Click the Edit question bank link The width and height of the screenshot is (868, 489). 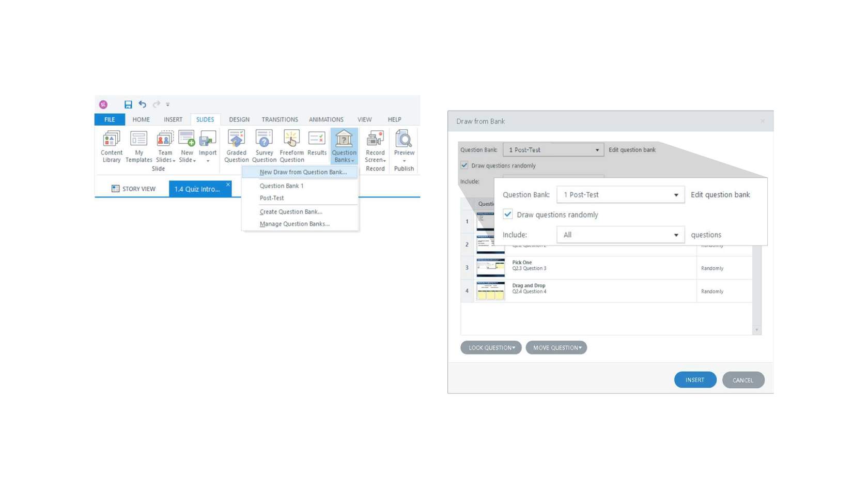pyautogui.click(x=720, y=195)
